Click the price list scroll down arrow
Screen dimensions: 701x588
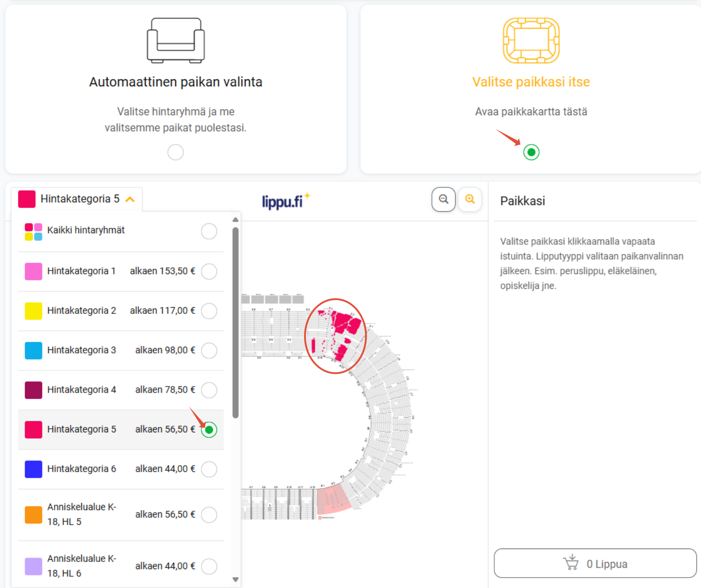(235, 579)
